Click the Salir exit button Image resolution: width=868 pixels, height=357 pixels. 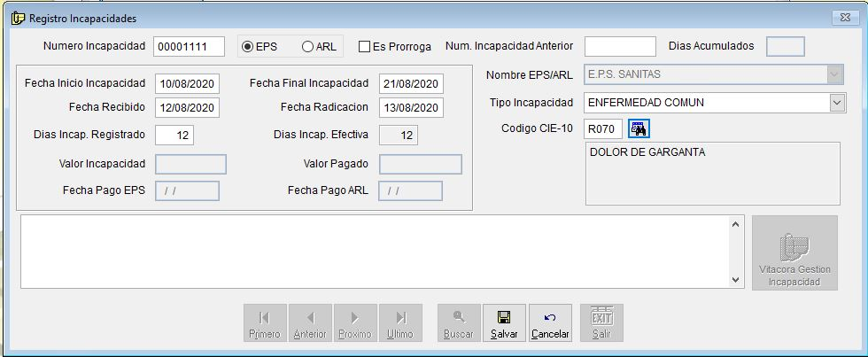click(601, 323)
